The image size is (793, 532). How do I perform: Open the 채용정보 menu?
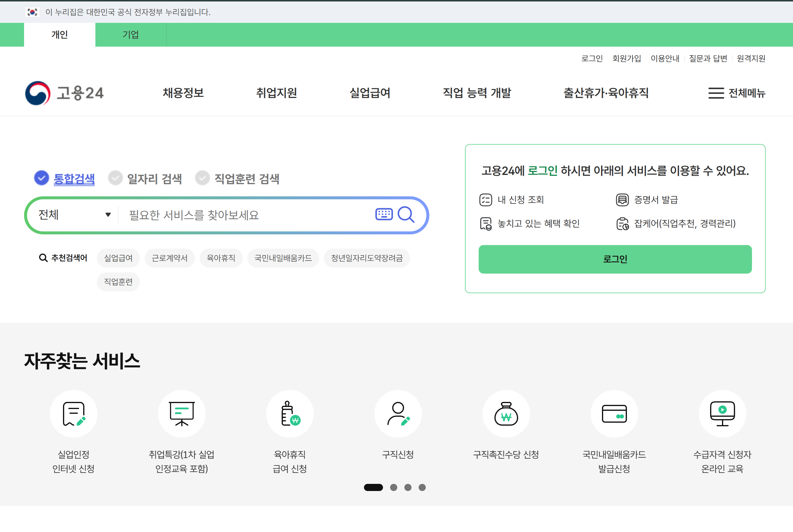pyautogui.click(x=183, y=93)
